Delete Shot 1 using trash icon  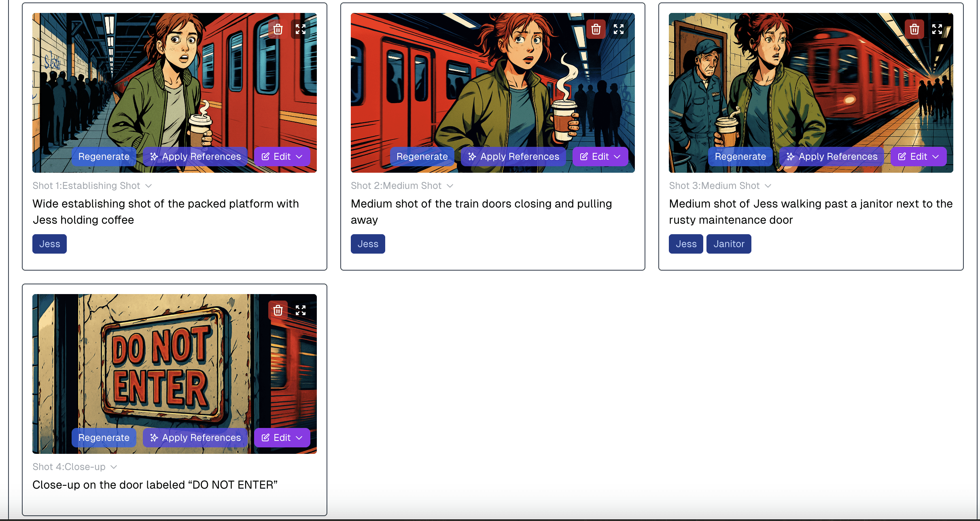[278, 29]
